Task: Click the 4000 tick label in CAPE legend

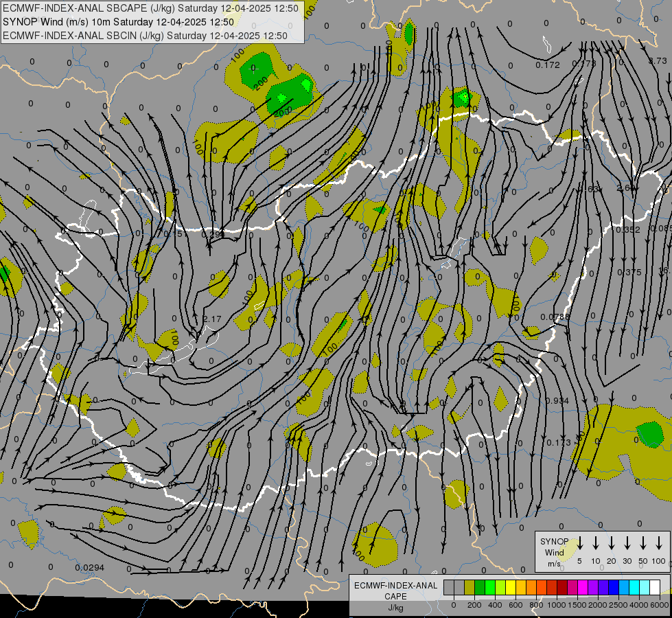Action: coord(639,605)
